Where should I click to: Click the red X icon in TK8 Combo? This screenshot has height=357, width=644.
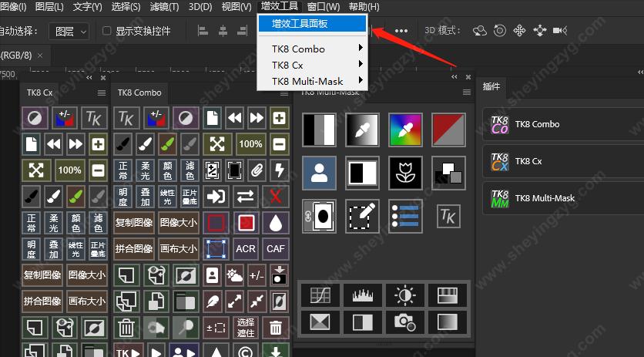[x=276, y=197]
